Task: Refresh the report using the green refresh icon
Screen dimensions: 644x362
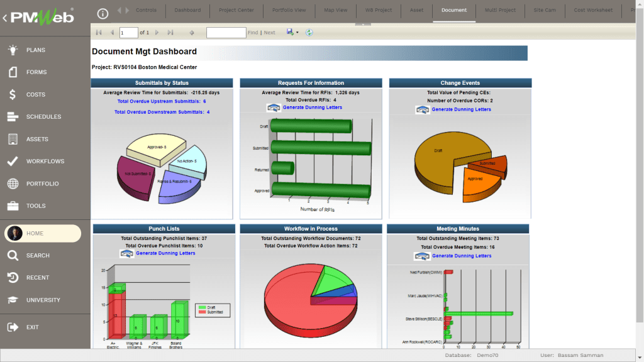Action: pyautogui.click(x=309, y=33)
